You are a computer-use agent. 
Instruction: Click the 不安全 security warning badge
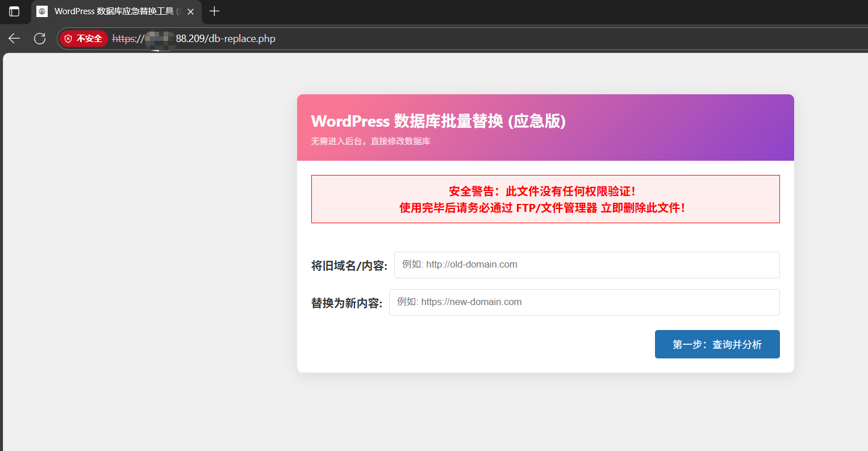[x=84, y=39]
